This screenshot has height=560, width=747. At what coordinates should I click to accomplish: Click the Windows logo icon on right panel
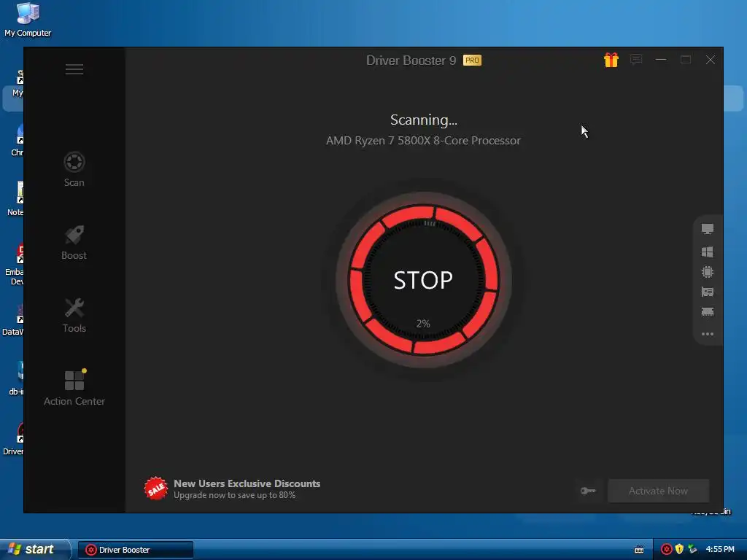click(708, 252)
